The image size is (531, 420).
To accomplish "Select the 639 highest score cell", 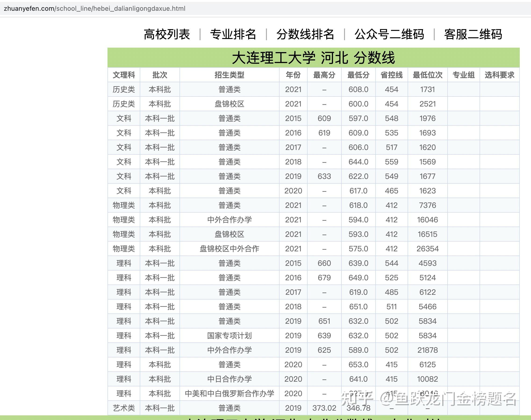I will point(324,336).
